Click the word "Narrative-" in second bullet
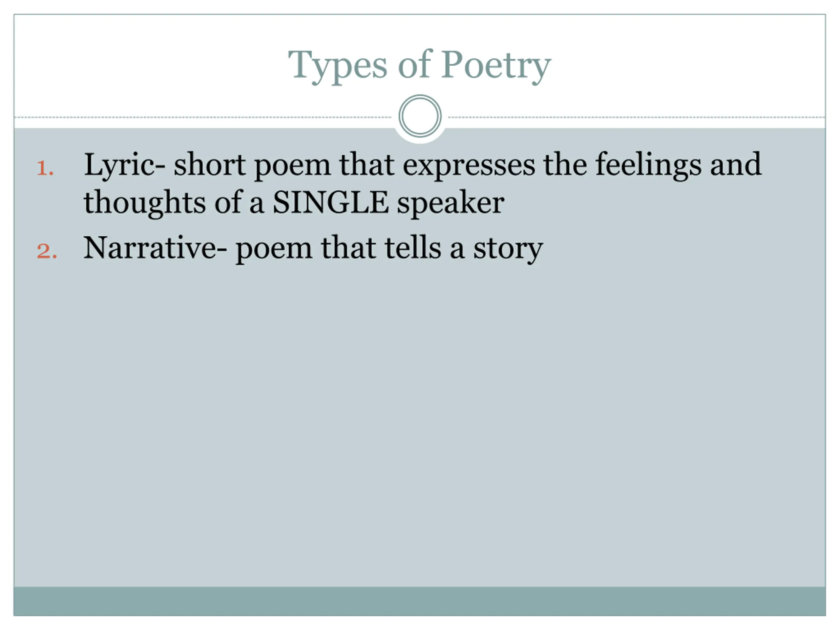This screenshot has width=840, height=630. [155, 248]
